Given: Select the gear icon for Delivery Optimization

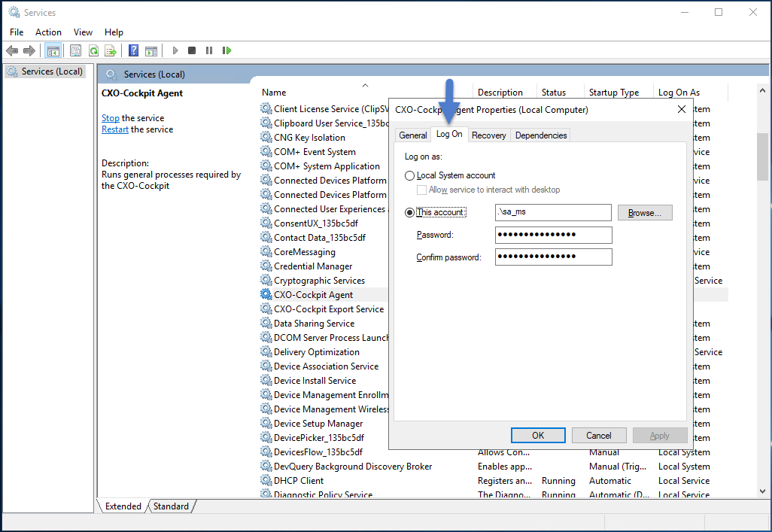Looking at the screenshot, I should (266, 351).
